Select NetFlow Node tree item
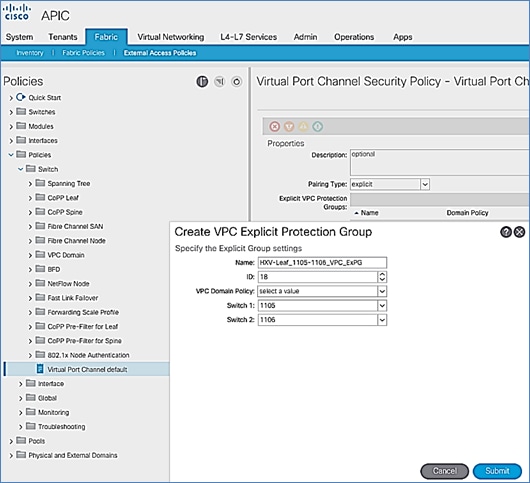The image size is (530, 483). 68,284
